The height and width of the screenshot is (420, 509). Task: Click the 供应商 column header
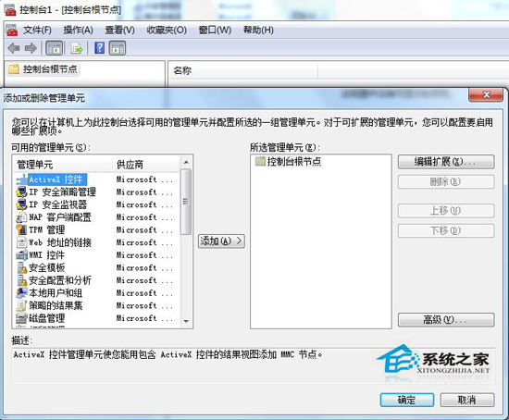coord(147,165)
